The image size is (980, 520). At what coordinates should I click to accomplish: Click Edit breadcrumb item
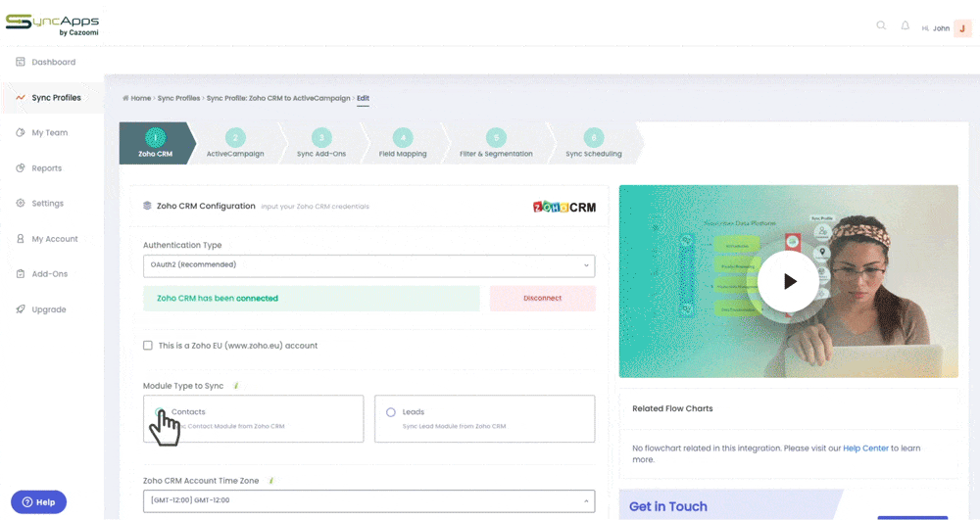364,98
